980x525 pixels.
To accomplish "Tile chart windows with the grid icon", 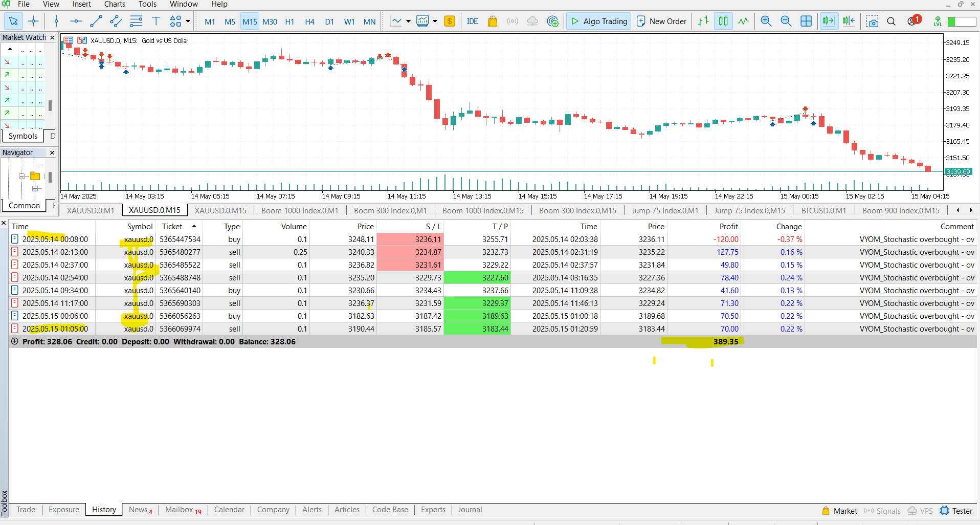I will click(x=806, y=21).
